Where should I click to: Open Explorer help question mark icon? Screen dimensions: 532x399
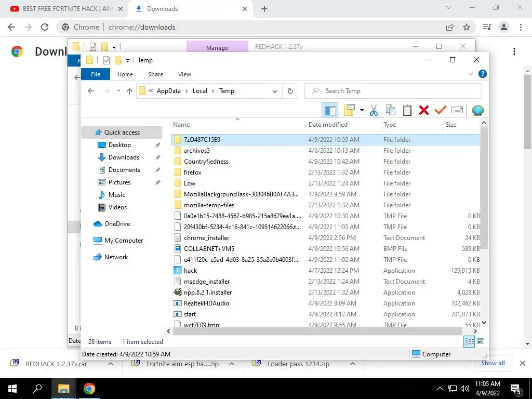coord(482,74)
